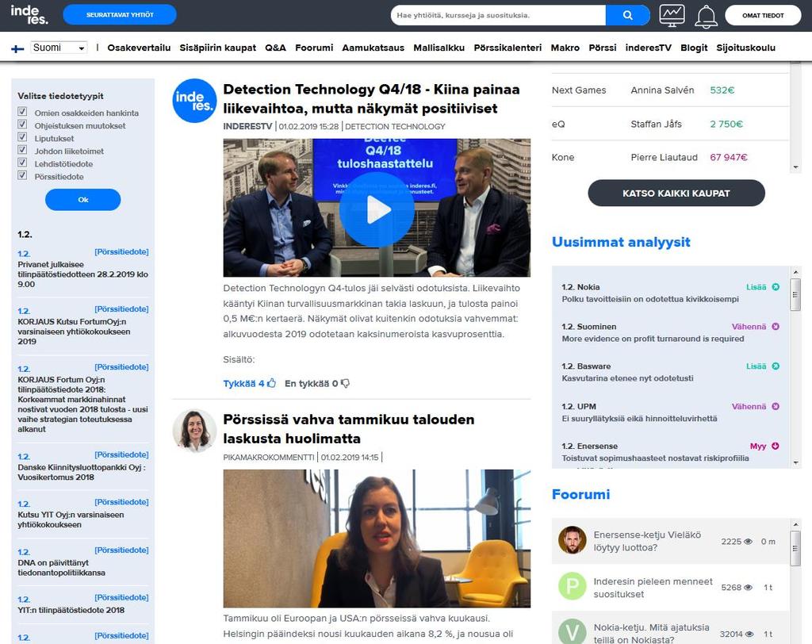The image size is (812, 644).
Task: Click the En tykkää thumbs-down icon
Action: tap(346, 383)
